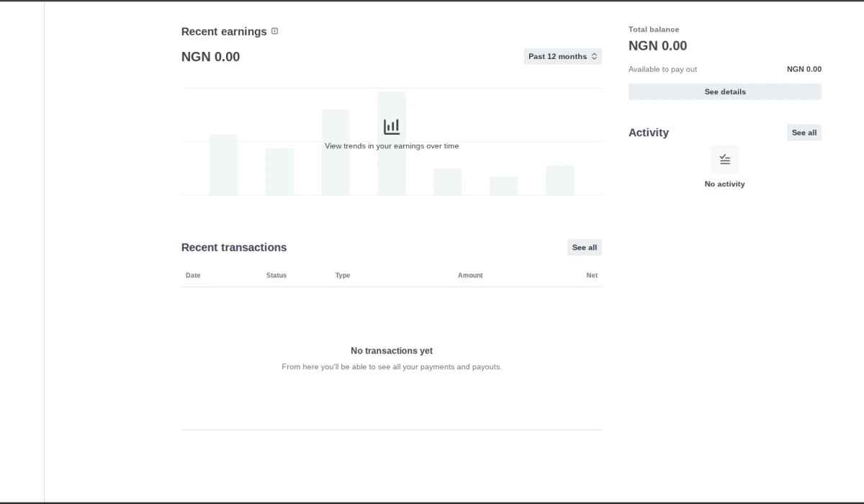Click the Available to pay out amount
Screen dimensions: 864x504
pos(804,69)
